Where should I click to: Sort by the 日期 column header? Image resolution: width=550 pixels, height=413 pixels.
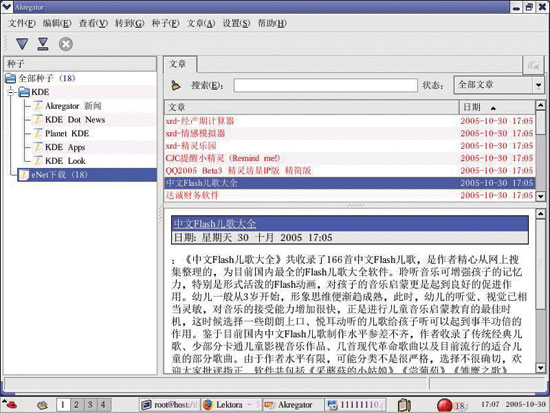(497, 107)
